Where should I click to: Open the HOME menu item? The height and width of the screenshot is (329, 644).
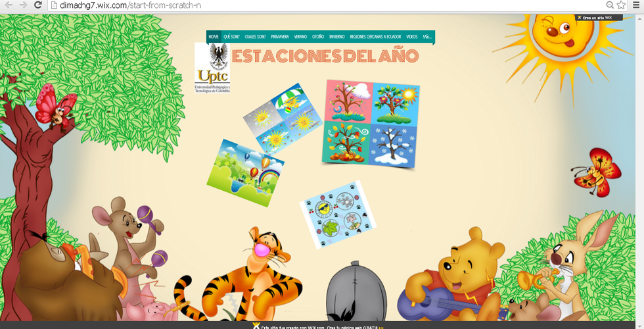[x=214, y=37]
